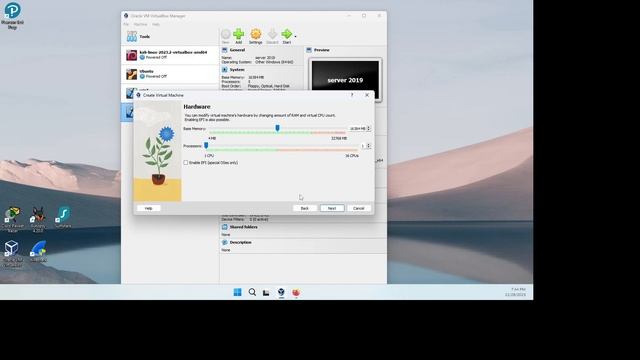Click the Discard toolbar icon in VirtualBox Manager
Viewport: 640px width, 360px height.
[x=272, y=36]
